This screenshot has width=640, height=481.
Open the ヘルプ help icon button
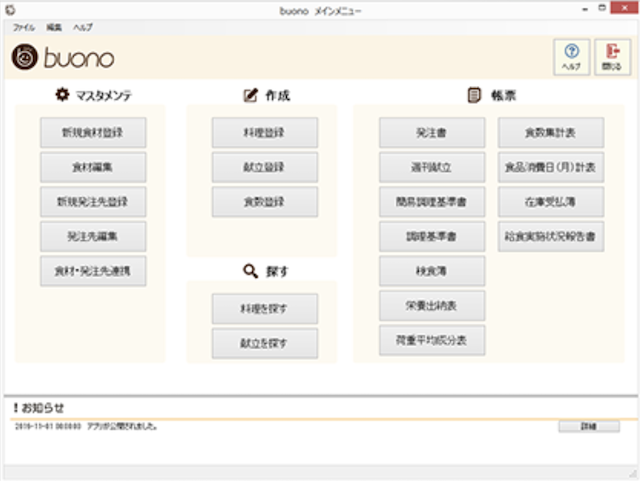[x=571, y=57]
